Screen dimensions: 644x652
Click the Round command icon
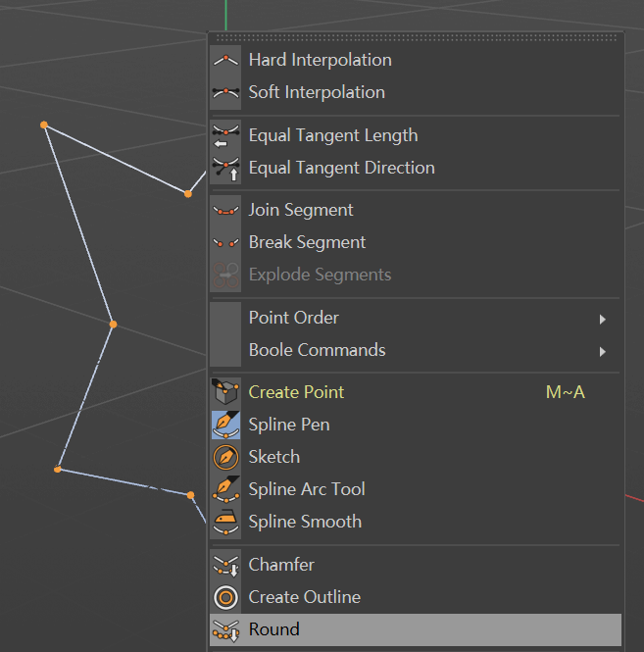(225, 630)
